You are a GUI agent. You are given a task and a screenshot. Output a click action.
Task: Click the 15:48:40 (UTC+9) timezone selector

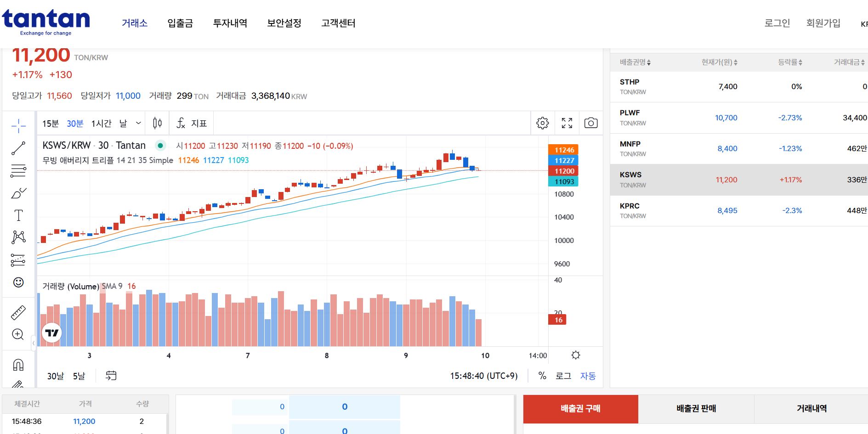coord(484,376)
